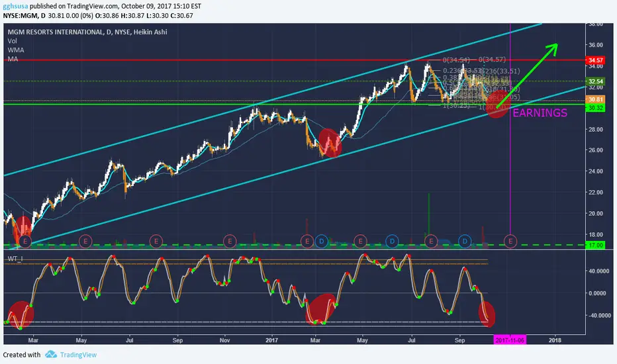Open the TradingView link in the footer
The height and width of the screenshot is (364, 617).
[x=78, y=355]
